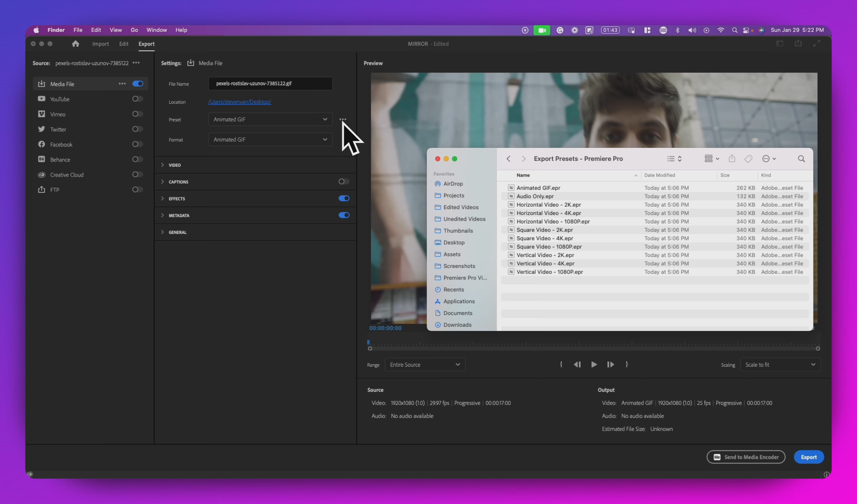
Task: Step back one frame in the preview
Action: pos(577,364)
